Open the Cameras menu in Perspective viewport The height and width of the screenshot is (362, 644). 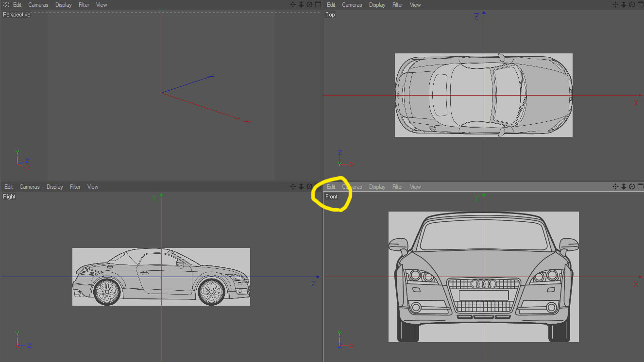(38, 5)
